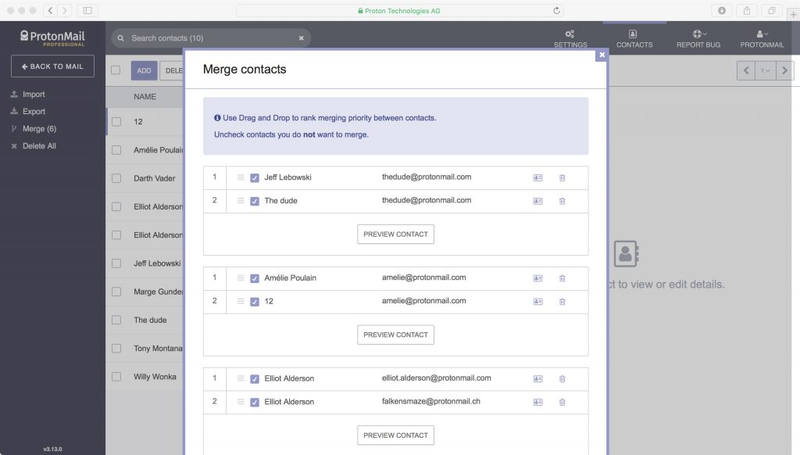The image size is (800, 455).
Task: Sort contacts by Name column header
Action: point(145,96)
